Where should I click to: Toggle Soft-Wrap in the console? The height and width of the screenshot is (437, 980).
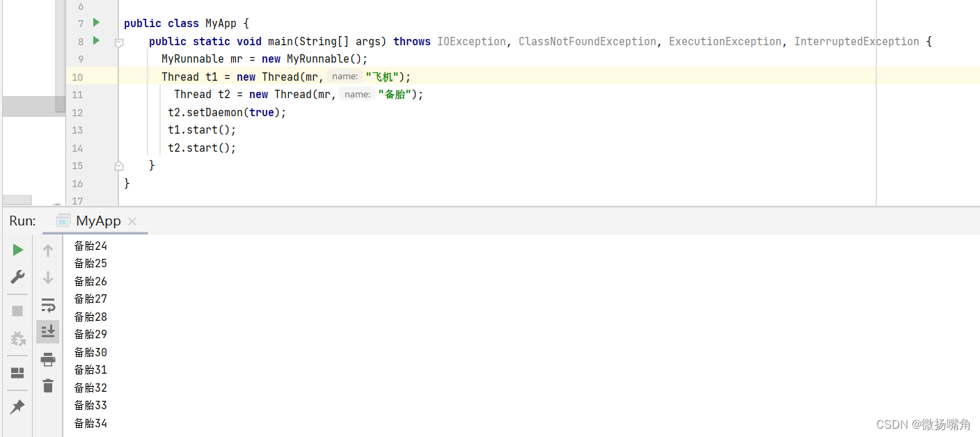[x=48, y=305]
